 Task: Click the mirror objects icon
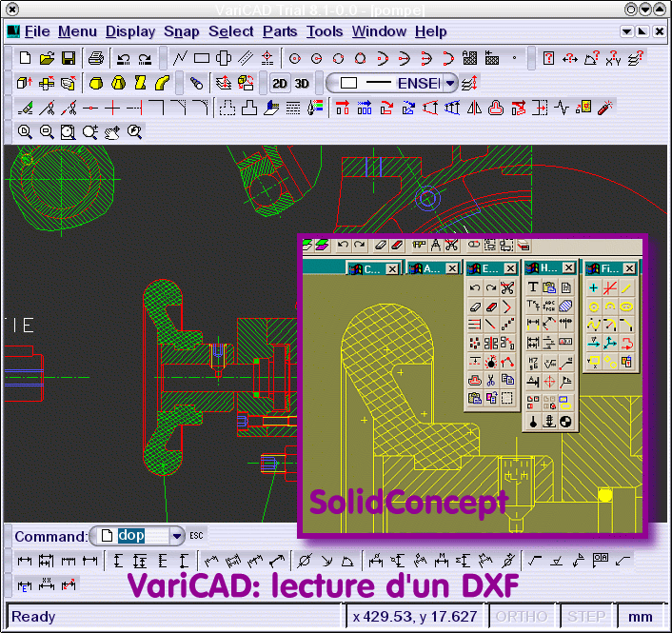[x=474, y=108]
